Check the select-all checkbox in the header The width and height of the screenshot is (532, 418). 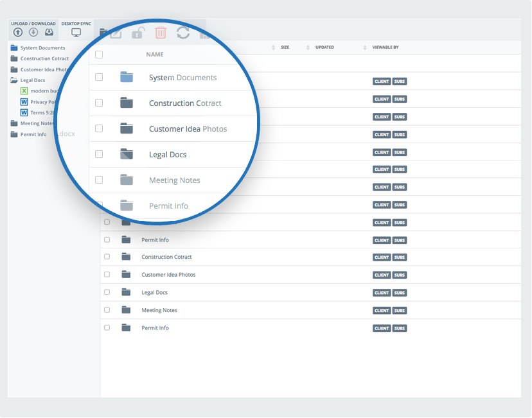99,55
